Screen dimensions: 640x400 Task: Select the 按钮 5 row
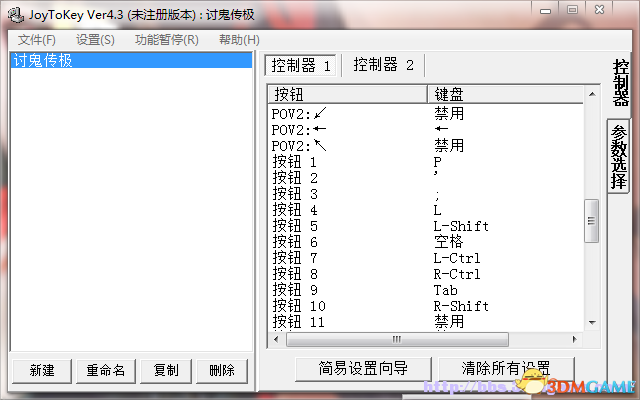coord(427,226)
